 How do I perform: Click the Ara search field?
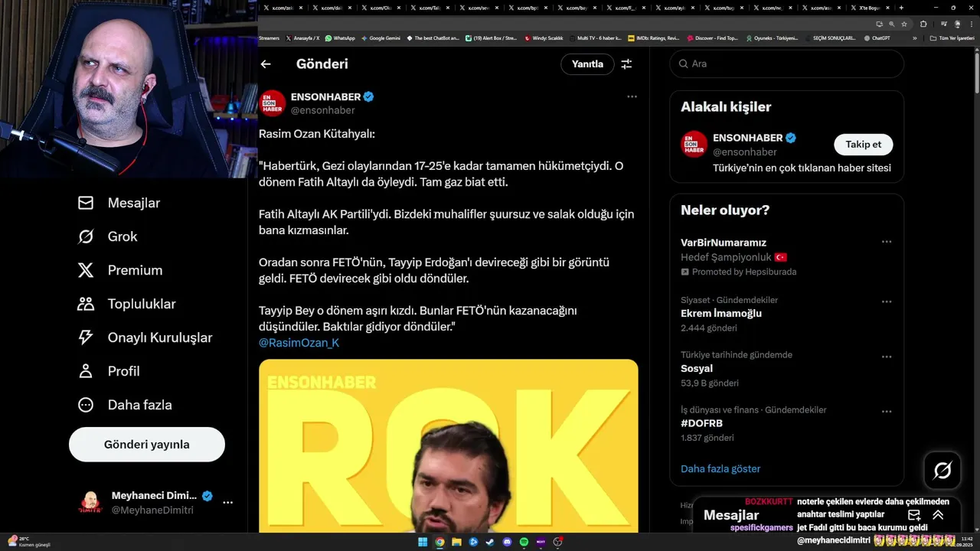pyautogui.click(x=786, y=64)
